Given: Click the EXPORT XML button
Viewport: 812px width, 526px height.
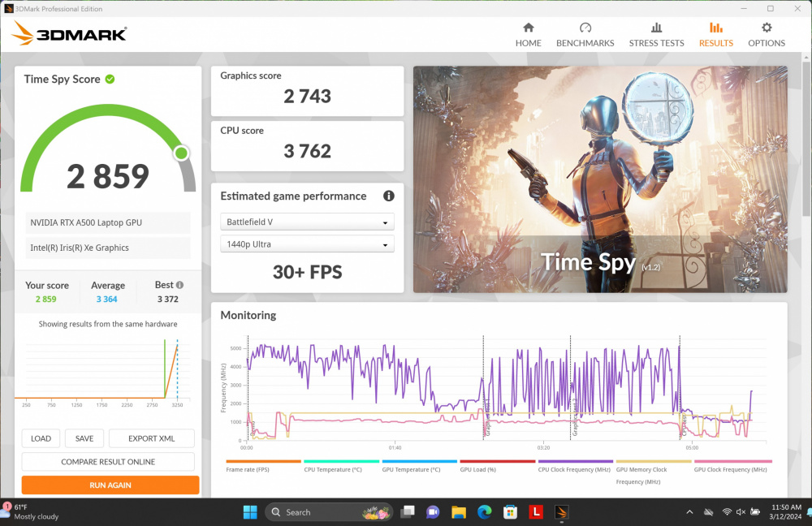Looking at the screenshot, I should pos(152,438).
